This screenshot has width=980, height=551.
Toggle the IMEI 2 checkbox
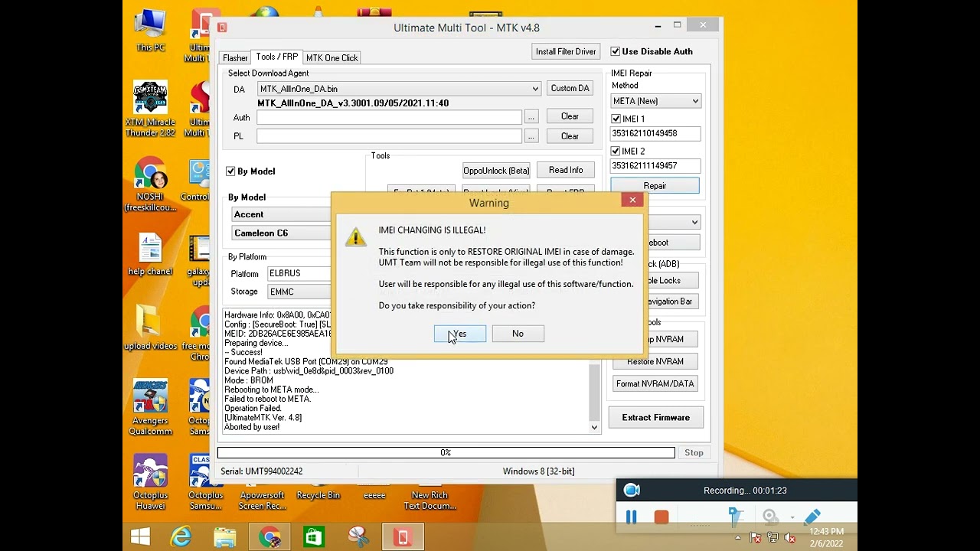click(x=616, y=151)
